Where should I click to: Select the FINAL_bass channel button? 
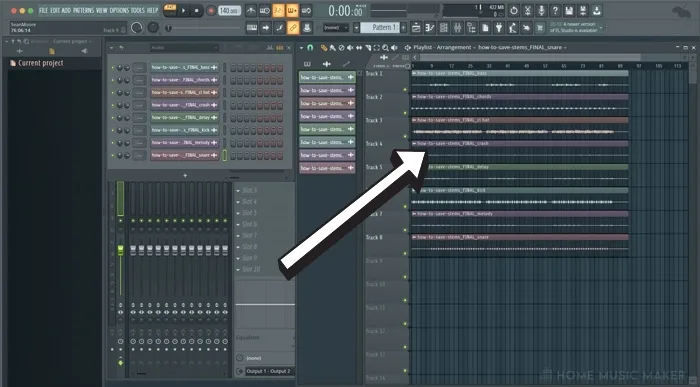pos(184,67)
